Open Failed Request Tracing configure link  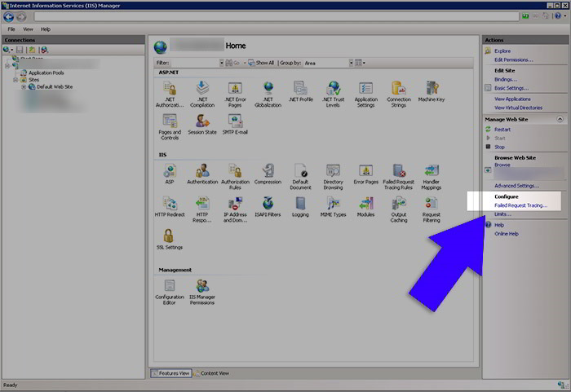tap(520, 205)
